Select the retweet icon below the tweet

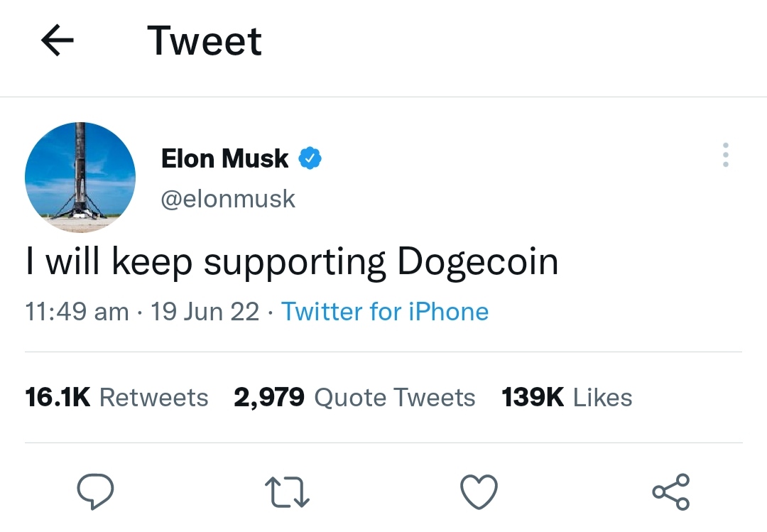point(287,489)
